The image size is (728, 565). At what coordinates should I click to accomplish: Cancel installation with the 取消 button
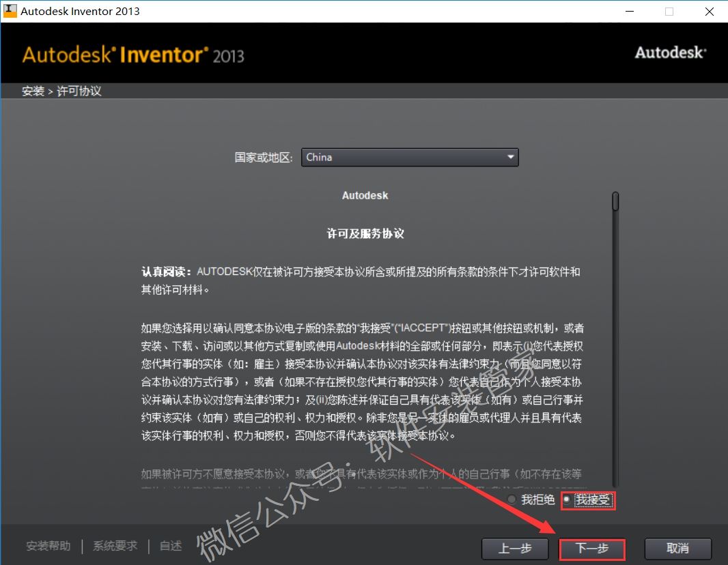[678, 549]
